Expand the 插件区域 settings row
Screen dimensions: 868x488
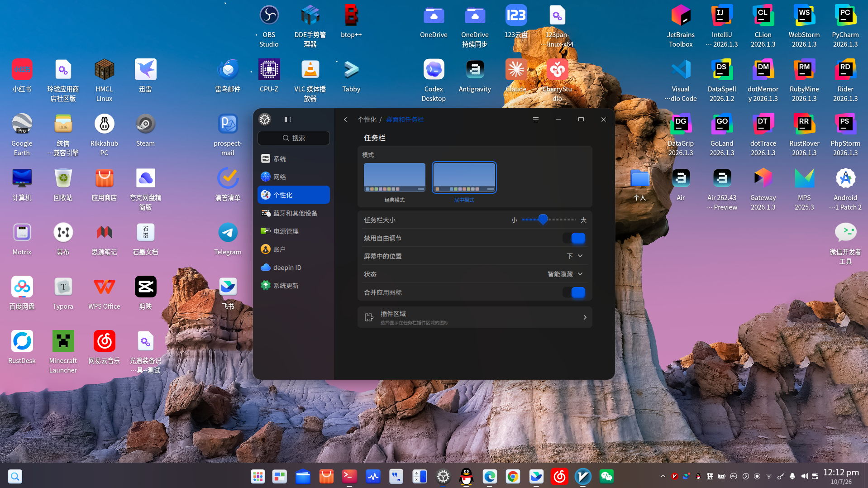[475, 317]
